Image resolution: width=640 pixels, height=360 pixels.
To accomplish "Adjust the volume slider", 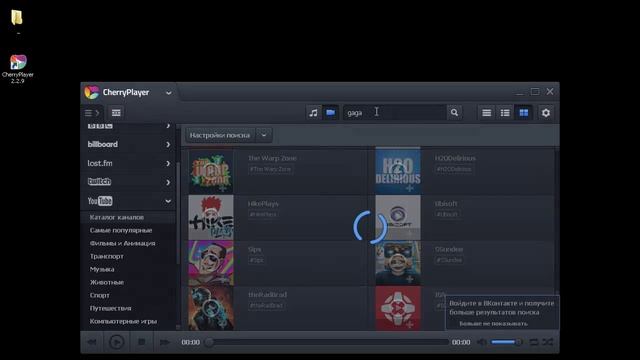I will pos(506,342).
